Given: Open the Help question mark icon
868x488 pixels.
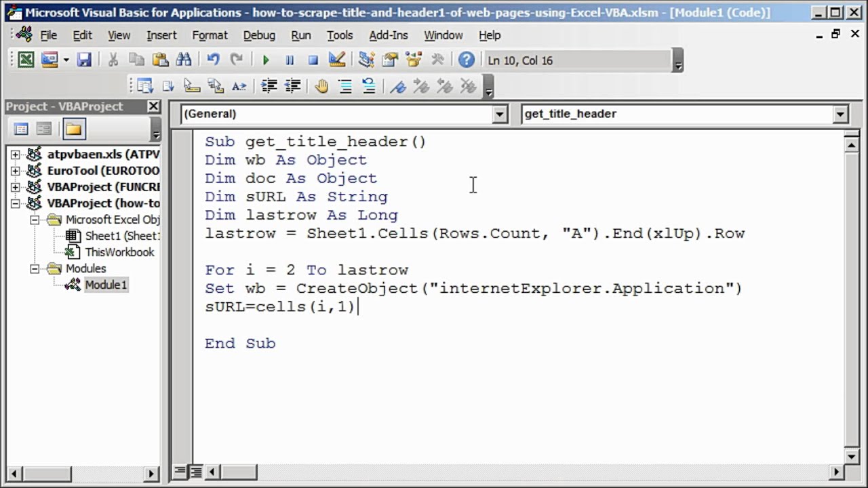Looking at the screenshot, I should point(467,60).
